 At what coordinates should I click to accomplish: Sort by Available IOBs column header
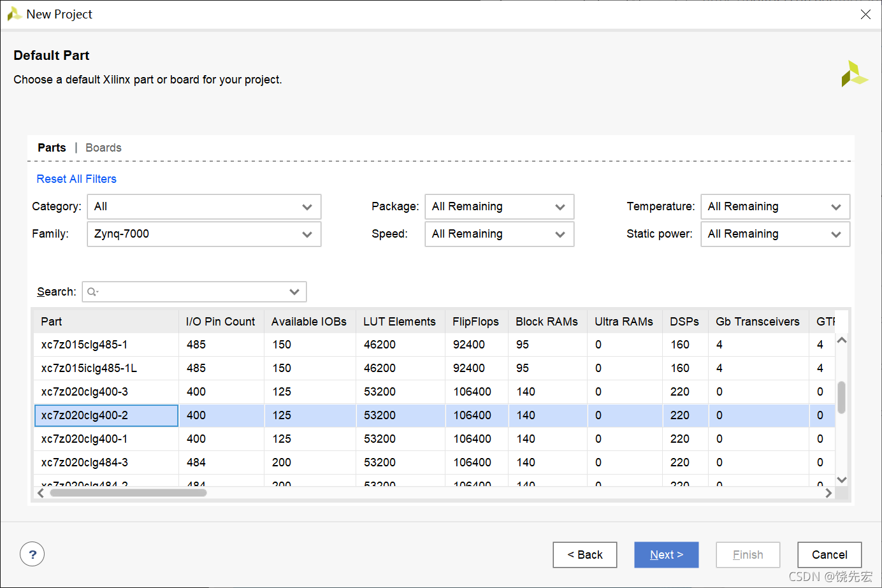point(310,322)
